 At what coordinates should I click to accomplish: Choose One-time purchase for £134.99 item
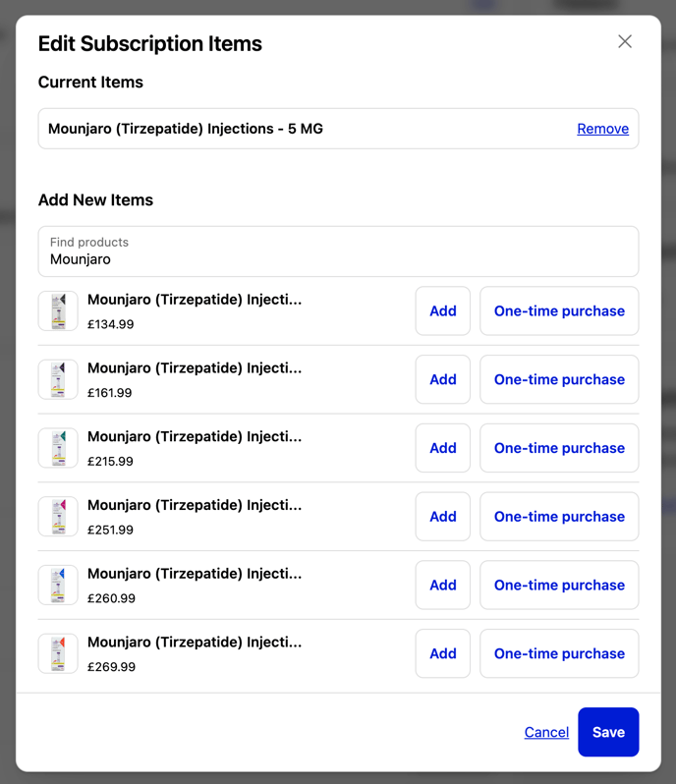coord(559,311)
